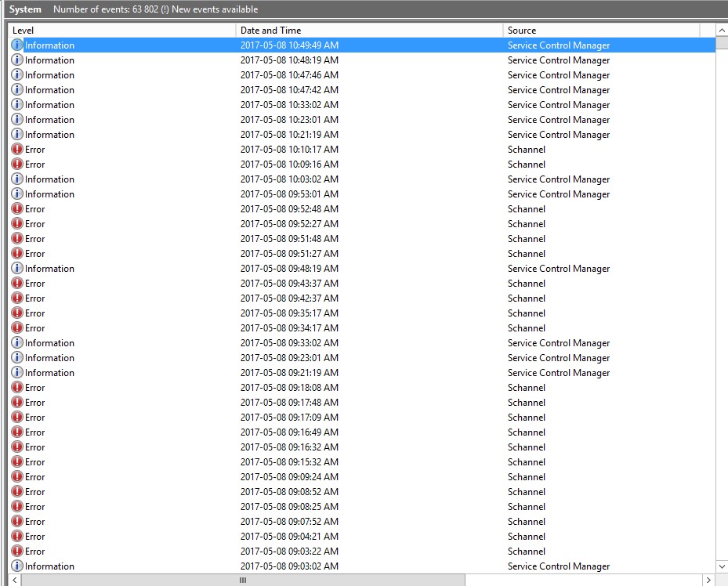Select the 09:04:21 AM date cell
The image size is (728, 586).
[x=289, y=536]
